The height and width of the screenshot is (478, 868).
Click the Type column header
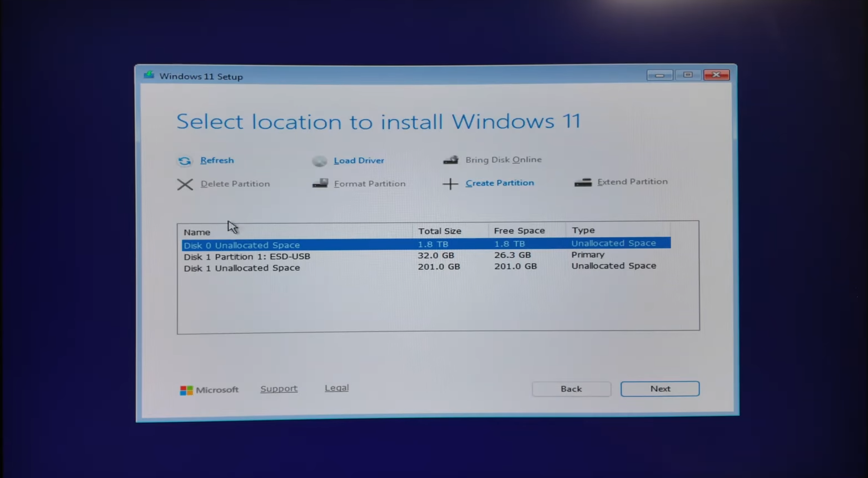pos(618,230)
